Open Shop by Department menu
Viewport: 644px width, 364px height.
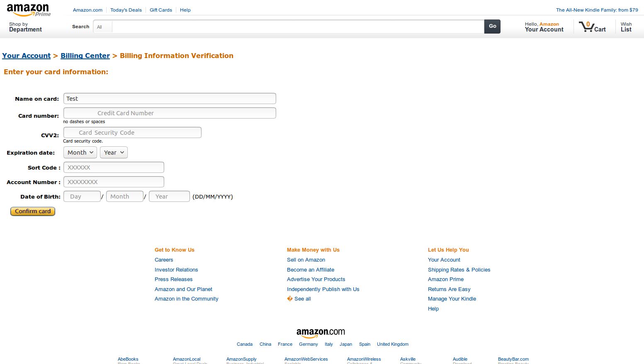pos(25,27)
